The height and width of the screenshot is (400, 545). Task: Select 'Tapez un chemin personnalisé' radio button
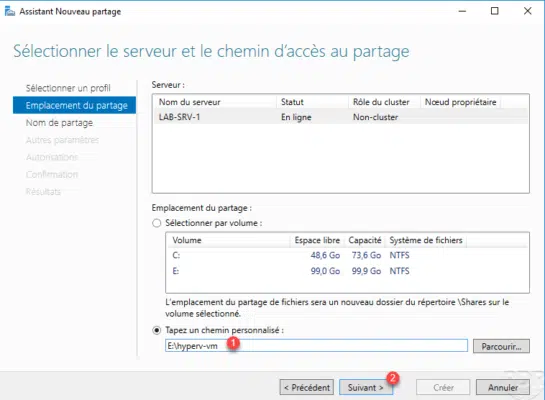[x=157, y=330]
